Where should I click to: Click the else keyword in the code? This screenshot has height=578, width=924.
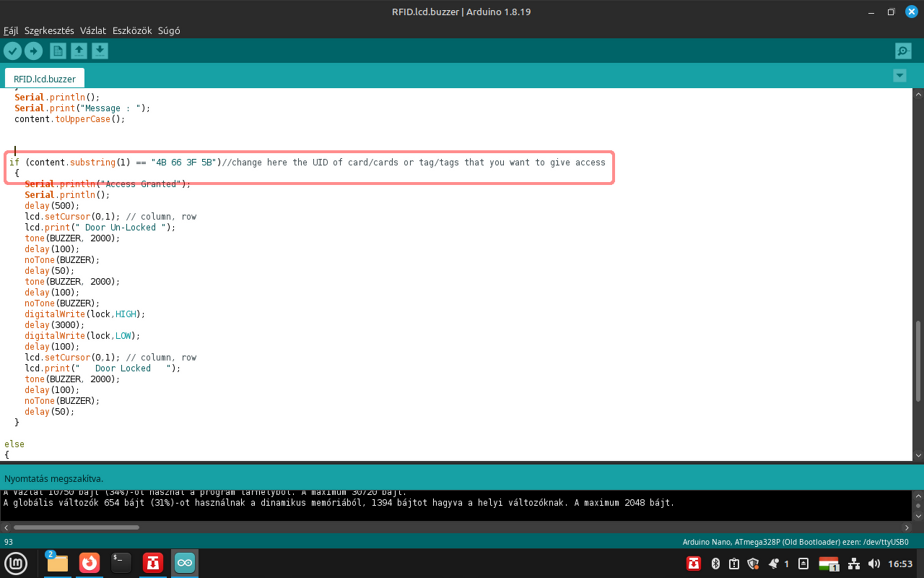click(x=14, y=444)
